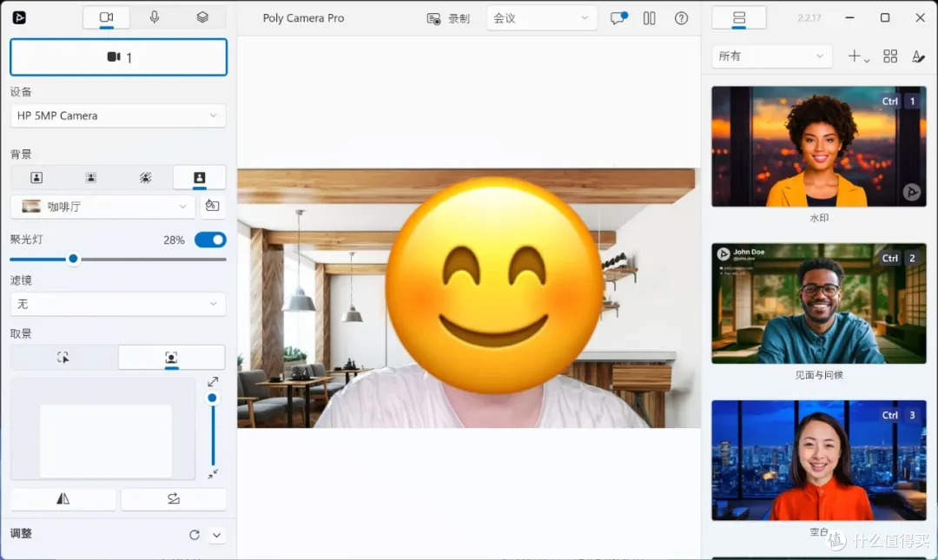Click the edit text pen icon
938x560 pixels.
[x=918, y=56]
